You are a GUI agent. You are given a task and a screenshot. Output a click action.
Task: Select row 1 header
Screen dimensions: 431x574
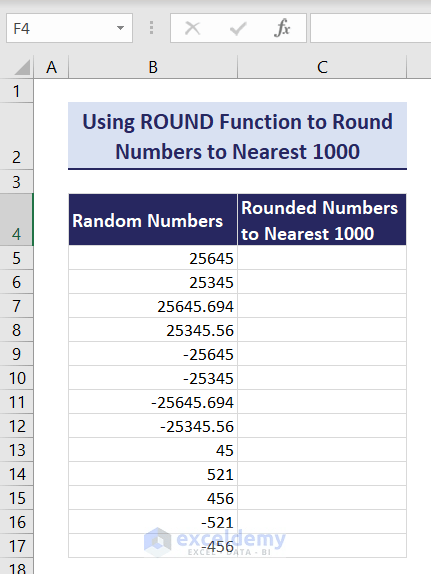tap(16, 91)
